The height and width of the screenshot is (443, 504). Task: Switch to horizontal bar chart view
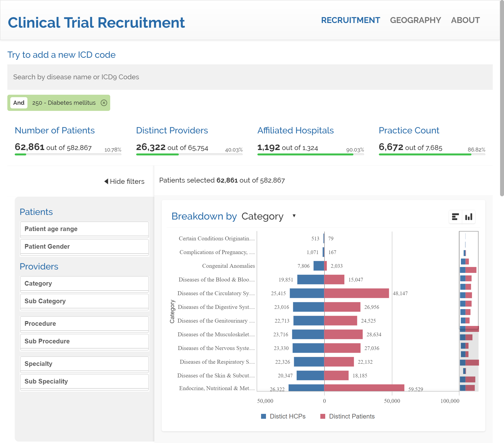coord(455,217)
